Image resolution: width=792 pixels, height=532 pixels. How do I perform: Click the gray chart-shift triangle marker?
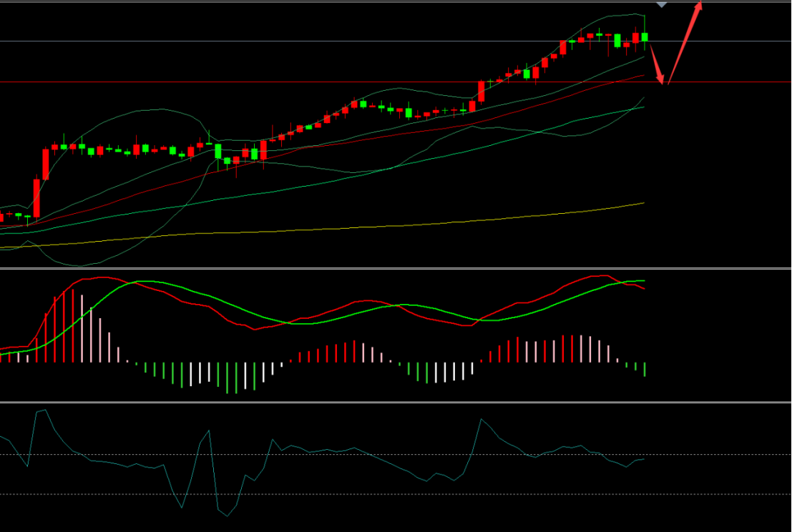pyautogui.click(x=662, y=5)
